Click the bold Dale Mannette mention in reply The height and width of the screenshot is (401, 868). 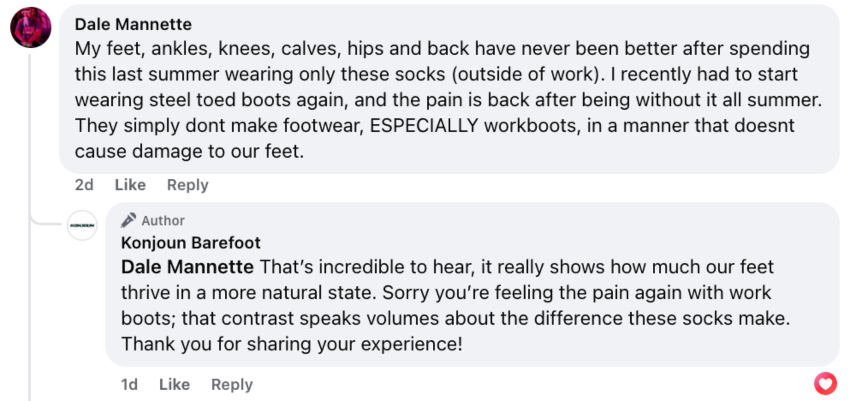click(x=187, y=267)
